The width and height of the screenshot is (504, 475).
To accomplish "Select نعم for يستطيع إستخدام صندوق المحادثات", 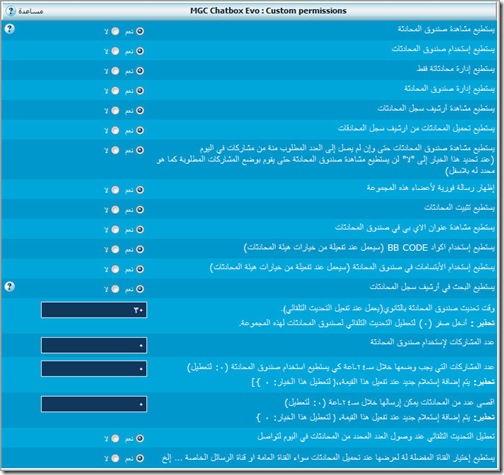I will pyautogui.click(x=140, y=51).
